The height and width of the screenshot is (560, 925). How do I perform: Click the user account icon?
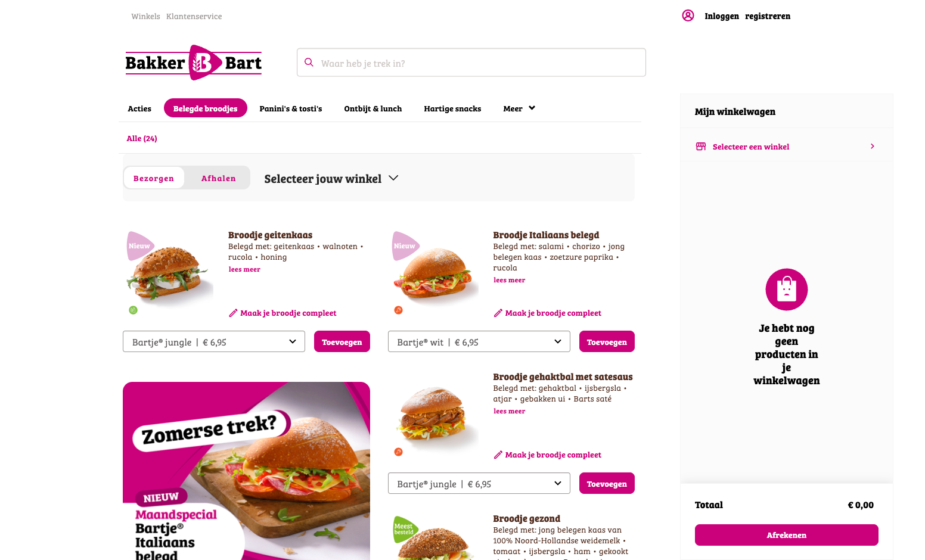688,15
